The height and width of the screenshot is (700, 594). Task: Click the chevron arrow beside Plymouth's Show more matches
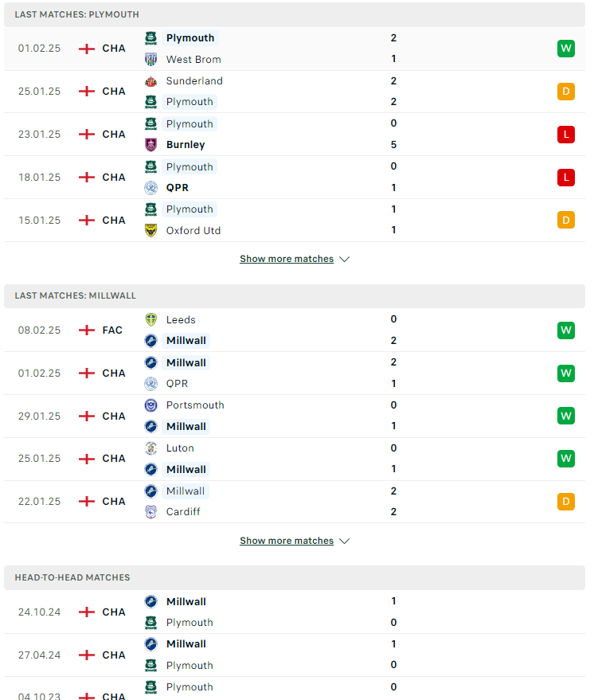pos(344,260)
